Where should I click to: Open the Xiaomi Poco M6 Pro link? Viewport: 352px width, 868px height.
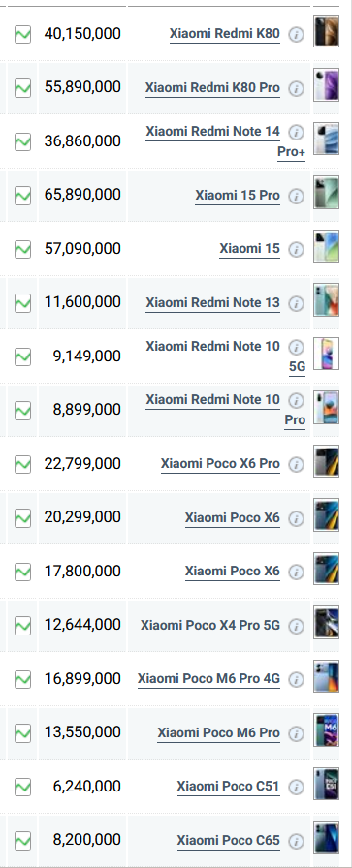pos(218,733)
